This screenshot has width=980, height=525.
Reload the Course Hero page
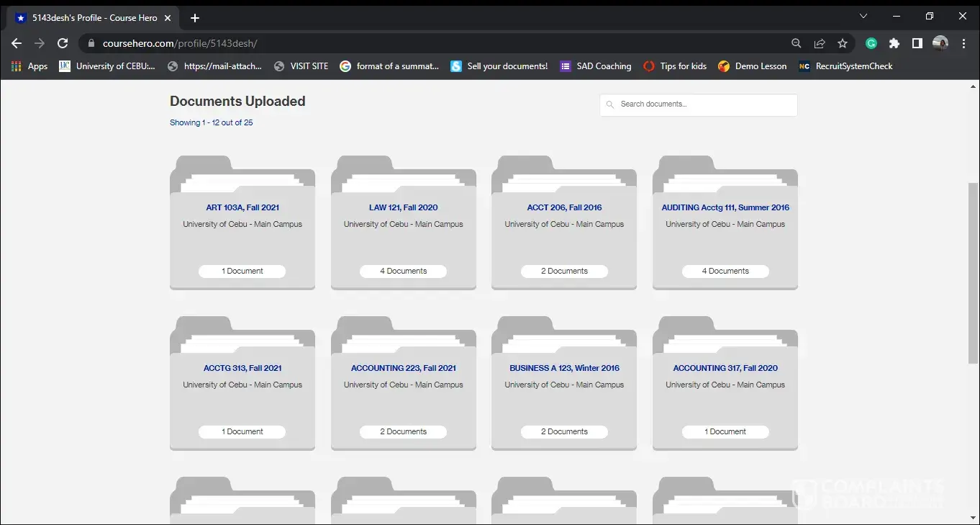coord(63,43)
